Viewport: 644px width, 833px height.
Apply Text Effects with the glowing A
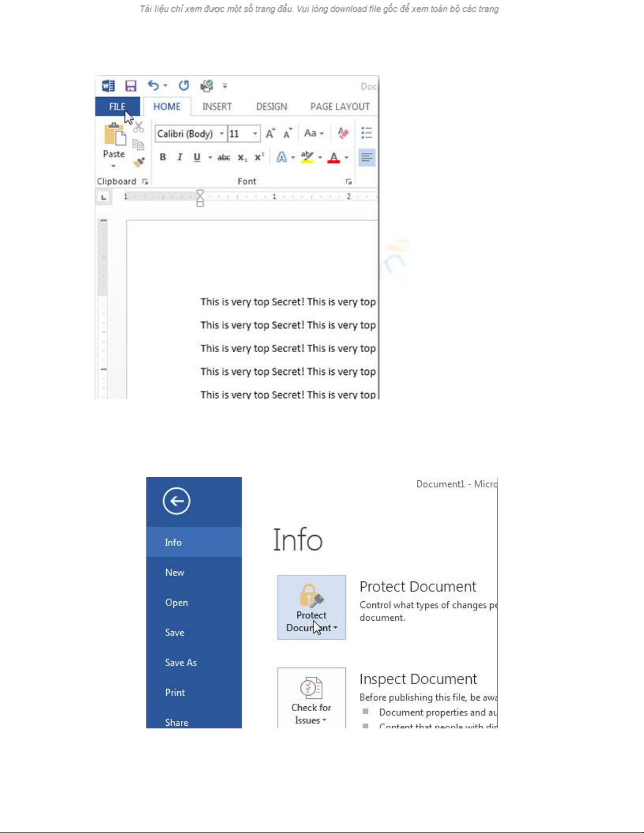tap(282, 157)
